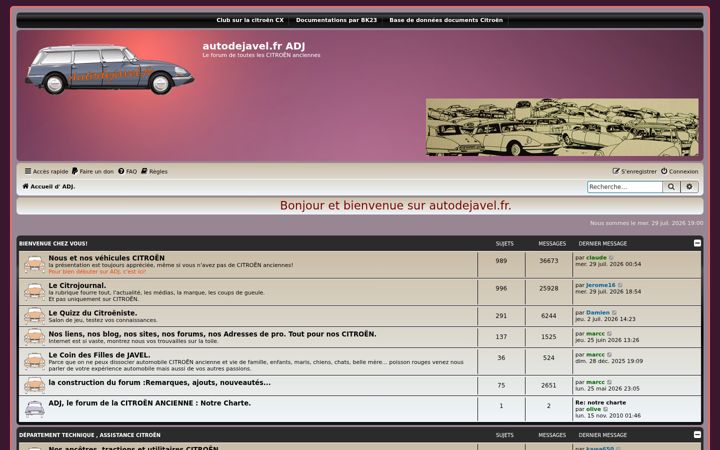This screenshot has width=720, height=450.
Task: Click Connexion to log in
Action: (x=680, y=171)
